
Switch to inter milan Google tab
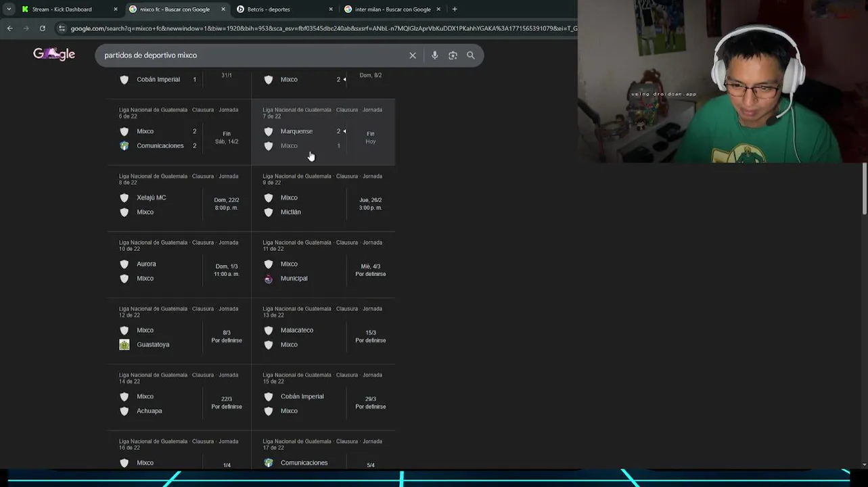click(392, 9)
